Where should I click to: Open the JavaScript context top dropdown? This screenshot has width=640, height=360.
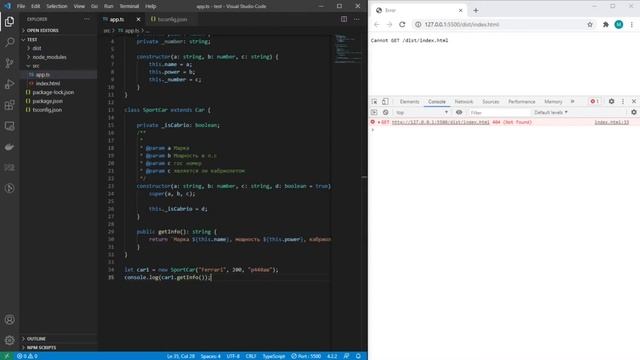(422, 112)
